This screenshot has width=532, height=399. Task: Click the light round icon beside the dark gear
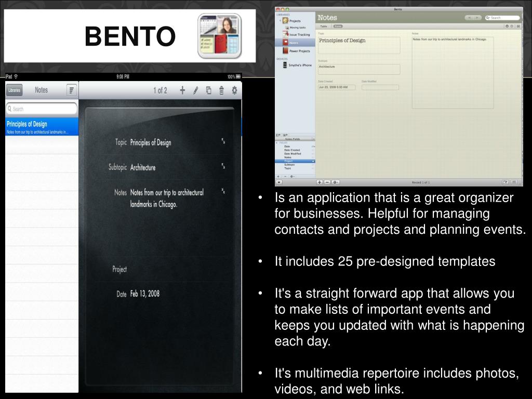click(x=512, y=26)
